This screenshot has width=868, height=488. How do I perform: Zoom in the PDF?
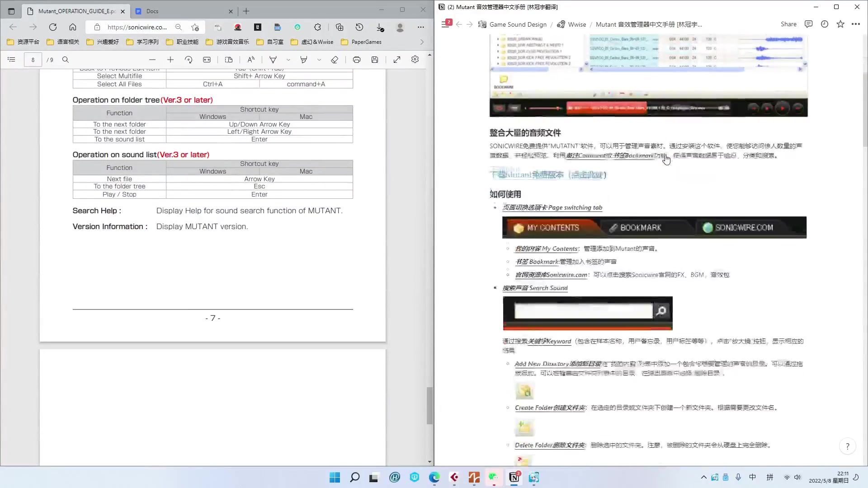coord(170,60)
